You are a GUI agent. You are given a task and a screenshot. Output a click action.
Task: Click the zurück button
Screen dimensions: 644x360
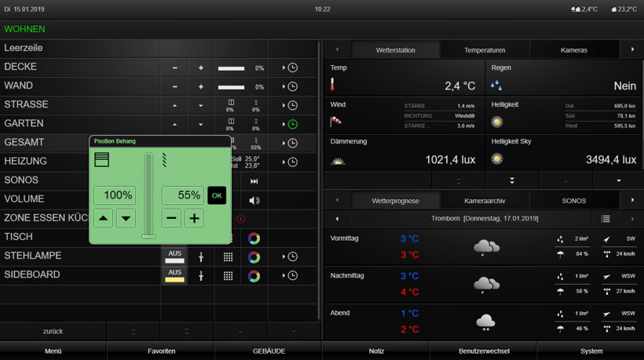[x=53, y=332]
